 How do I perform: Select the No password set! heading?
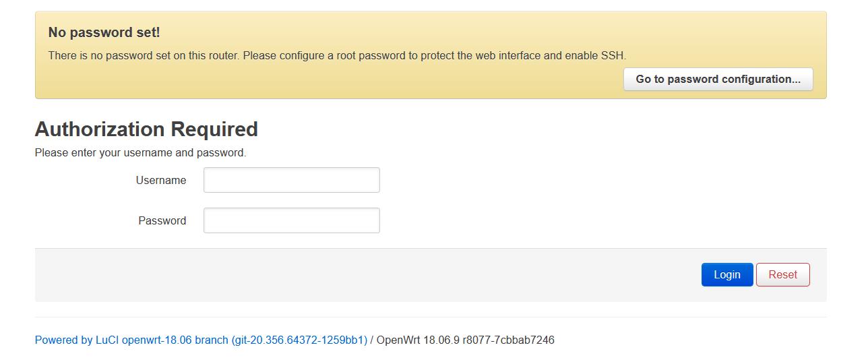coord(104,32)
